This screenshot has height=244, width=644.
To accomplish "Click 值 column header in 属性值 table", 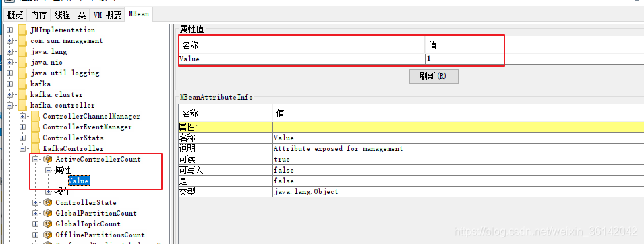I will (x=534, y=45).
